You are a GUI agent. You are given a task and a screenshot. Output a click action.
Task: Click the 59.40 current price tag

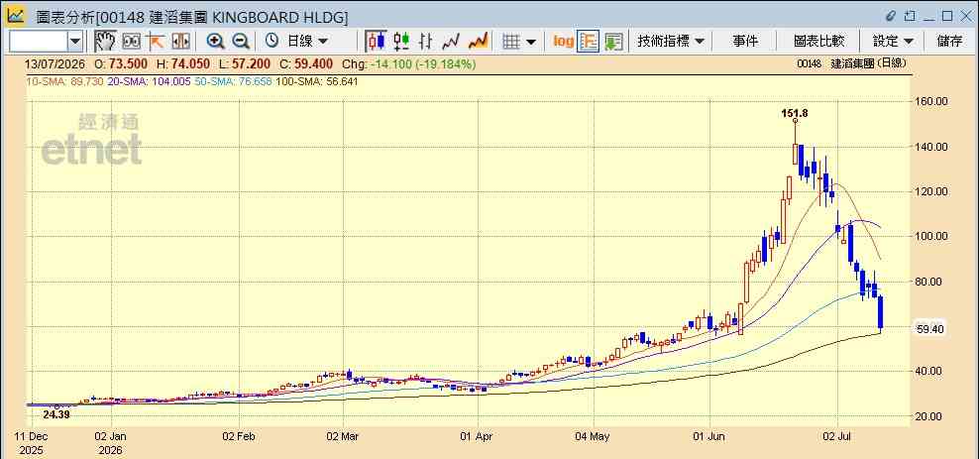[x=929, y=329]
